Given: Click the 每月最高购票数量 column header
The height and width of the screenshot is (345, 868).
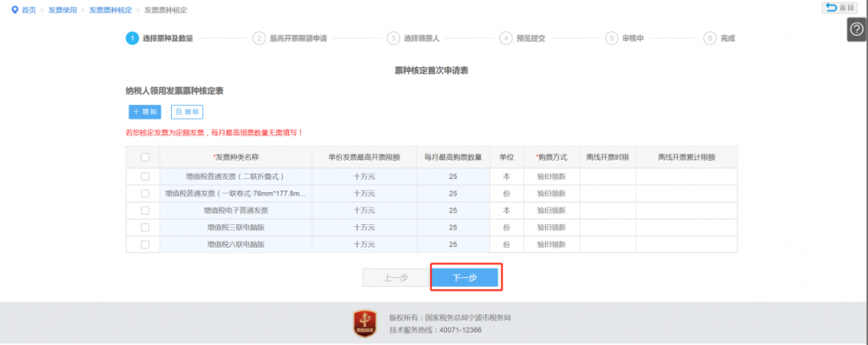Looking at the screenshot, I should 453,157.
